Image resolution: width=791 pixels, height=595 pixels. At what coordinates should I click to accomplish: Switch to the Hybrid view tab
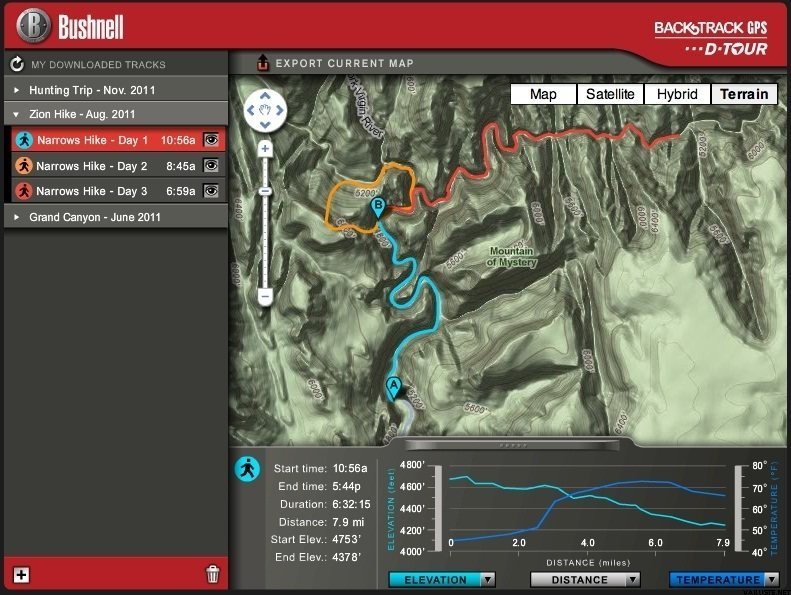click(x=677, y=94)
